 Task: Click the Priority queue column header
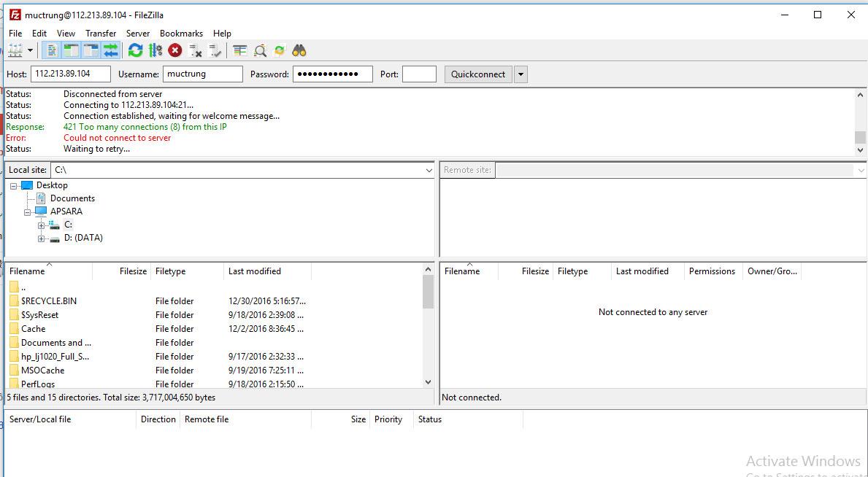(391, 419)
